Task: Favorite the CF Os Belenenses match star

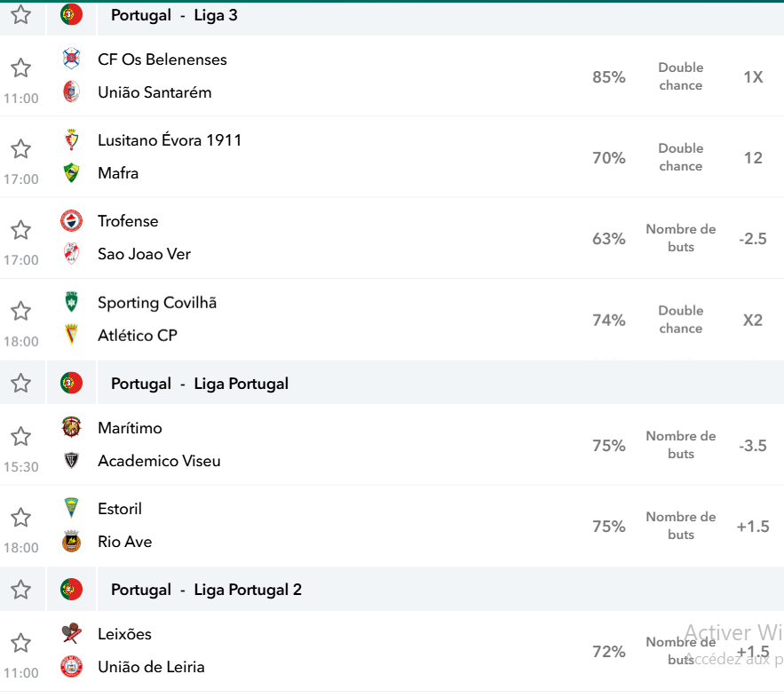Action: click(x=21, y=68)
